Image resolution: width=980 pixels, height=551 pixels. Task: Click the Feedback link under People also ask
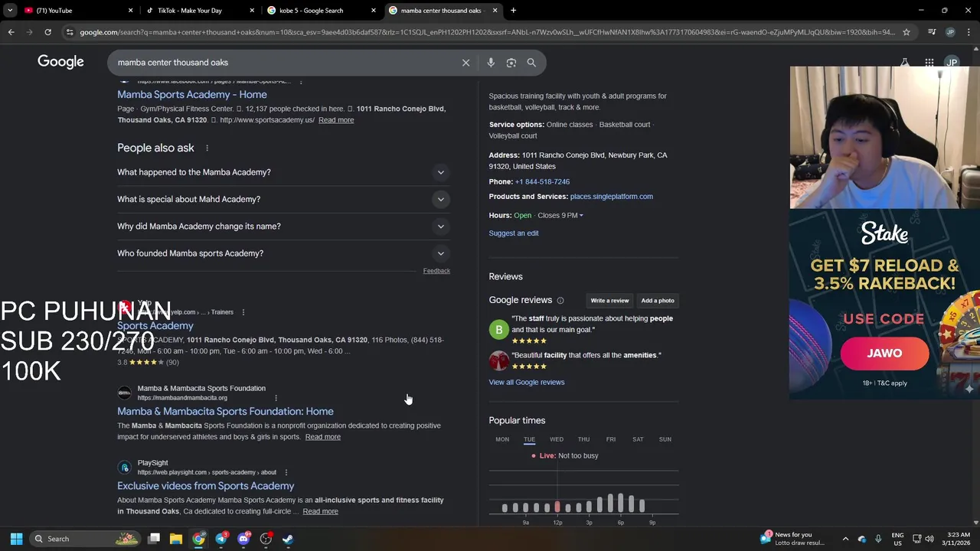tap(436, 271)
